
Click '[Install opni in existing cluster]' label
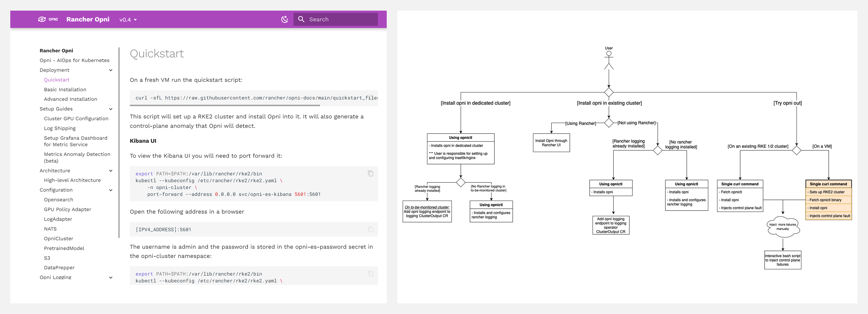click(609, 103)
